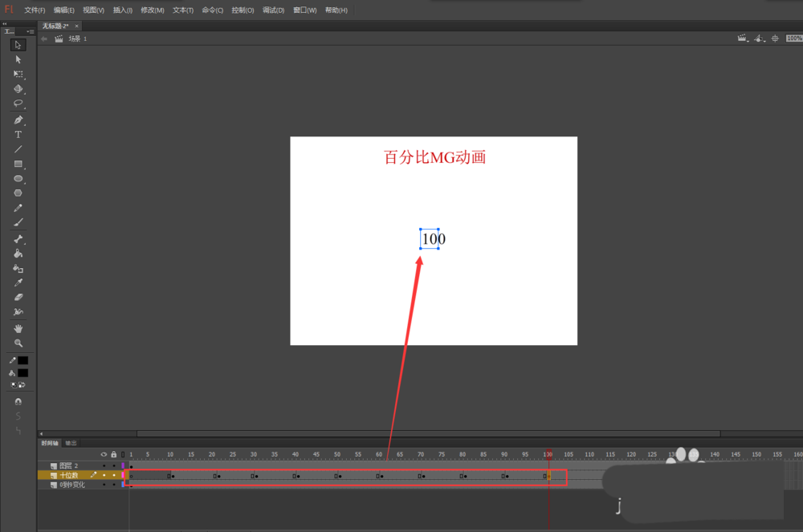
Task: Toggle lock dot for layer 图层 2
Action: coord(114,465)
